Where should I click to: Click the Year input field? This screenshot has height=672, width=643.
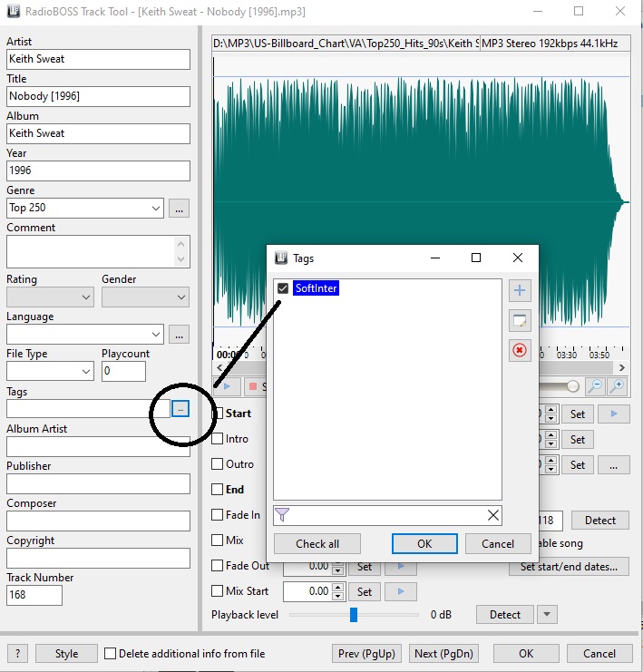tap(98, 171)
